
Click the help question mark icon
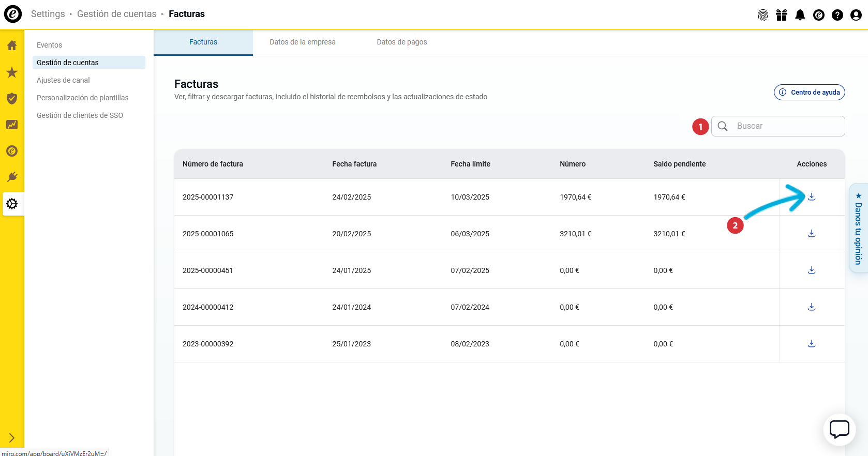click(x=837, y=15)
